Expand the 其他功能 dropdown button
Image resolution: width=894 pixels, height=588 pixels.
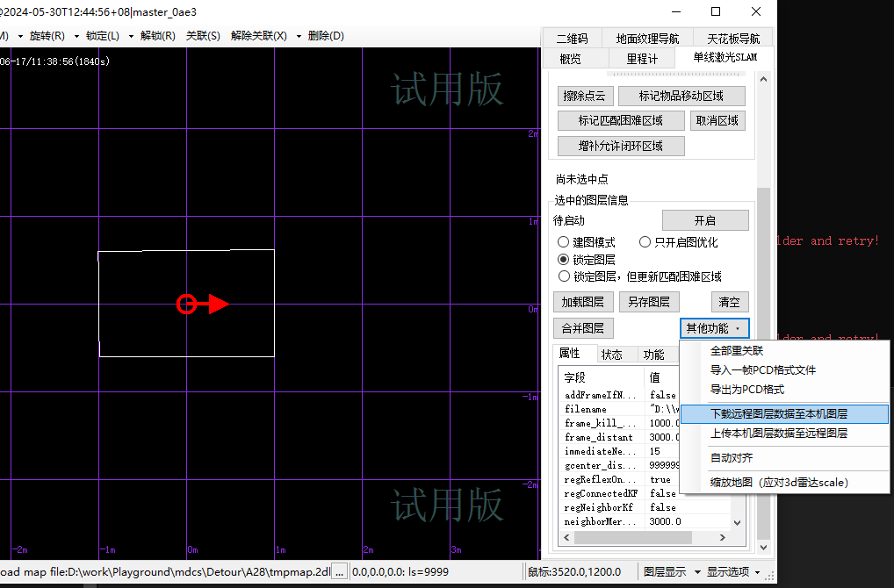pyautogui.click(x=714, y=328)
